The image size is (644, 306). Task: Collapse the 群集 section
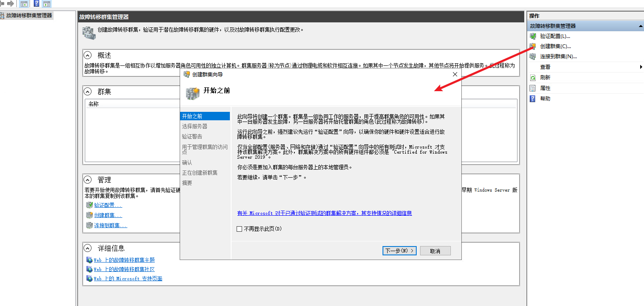(88, 92)
